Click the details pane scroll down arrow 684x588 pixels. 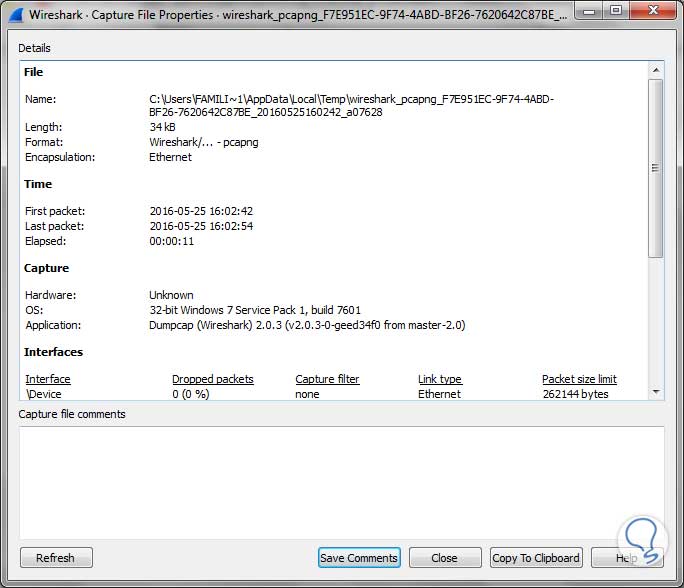coord(656,392)
